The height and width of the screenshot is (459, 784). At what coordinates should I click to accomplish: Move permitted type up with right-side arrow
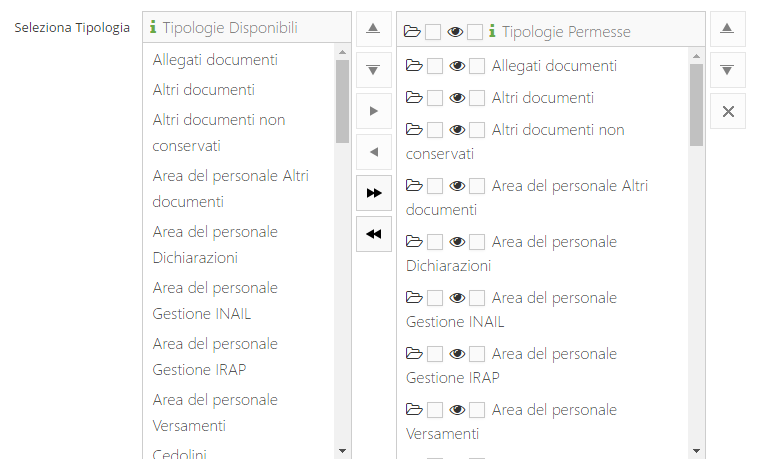[x=728, y=28]
